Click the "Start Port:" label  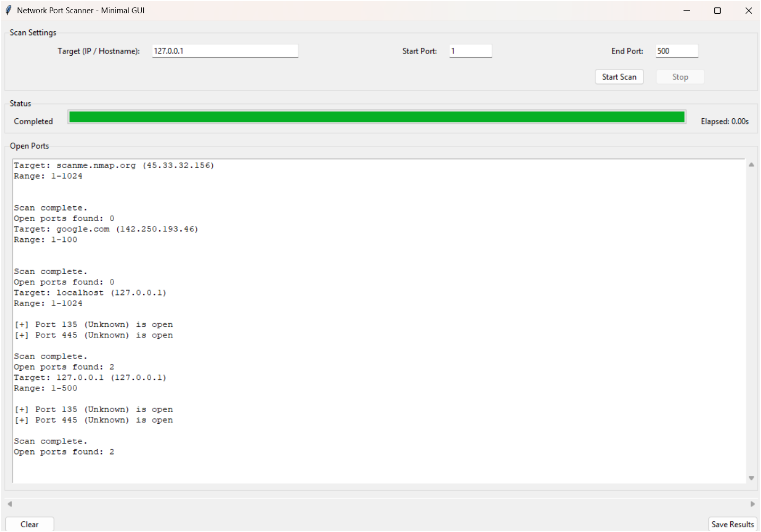pos(420,51)
